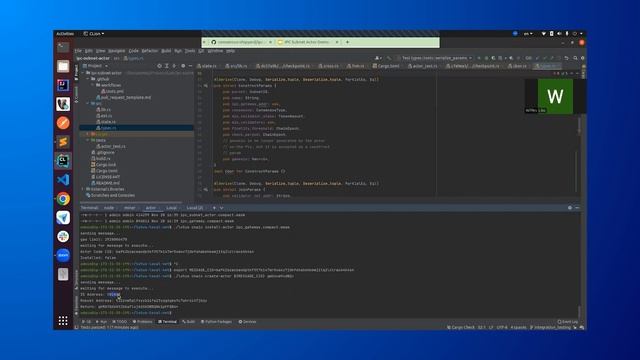Open Cargo.lock in the project tree

(x=104, y=164)
